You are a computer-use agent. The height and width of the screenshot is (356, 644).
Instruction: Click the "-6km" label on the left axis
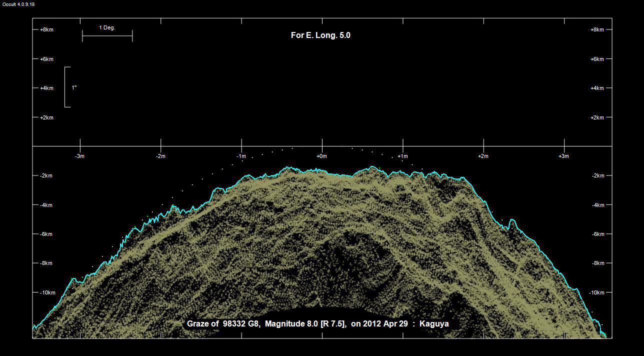point(46,234)
